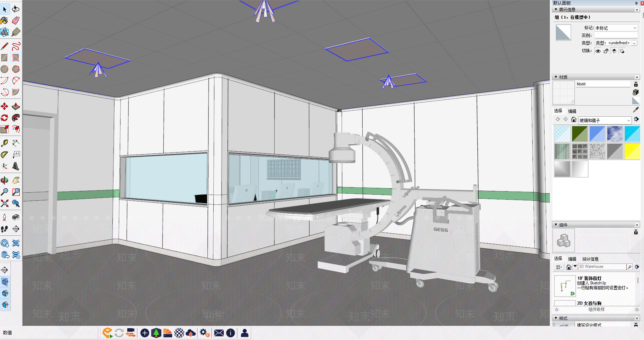The image size is (644, 340).
Task: Pick the eyedropper sample paint tool
Action: pos(636,109)
